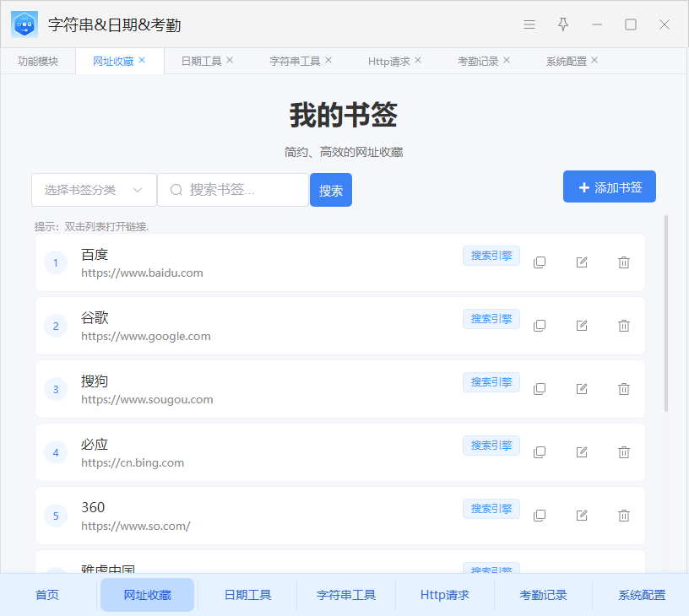Open 考勤记录 in bottom navigation
This screenshot has width=689, height=616.
[543, 595]
